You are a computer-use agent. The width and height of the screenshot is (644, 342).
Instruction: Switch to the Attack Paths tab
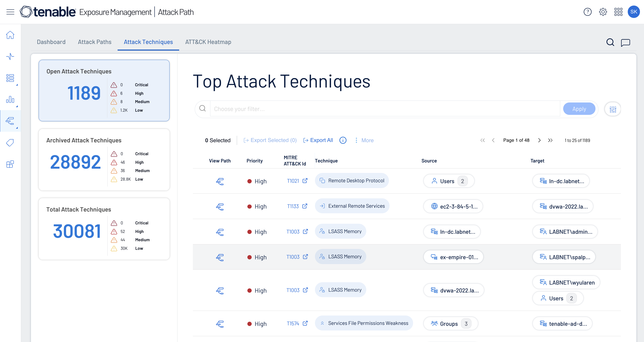[x=95, y=42]
